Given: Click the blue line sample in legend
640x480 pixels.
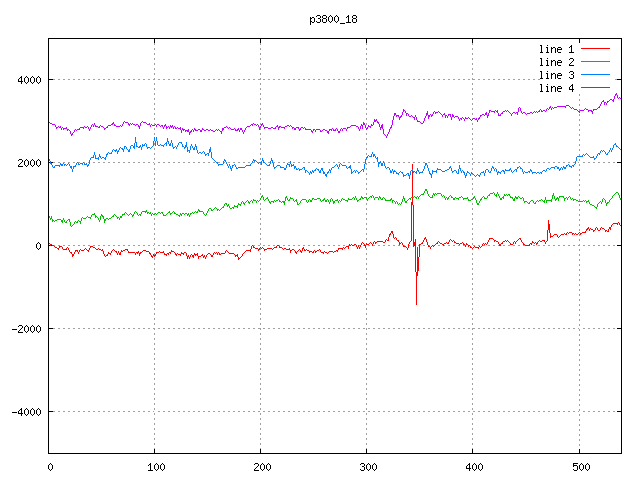Looking at the screenshot, I should tap(596, 75).
